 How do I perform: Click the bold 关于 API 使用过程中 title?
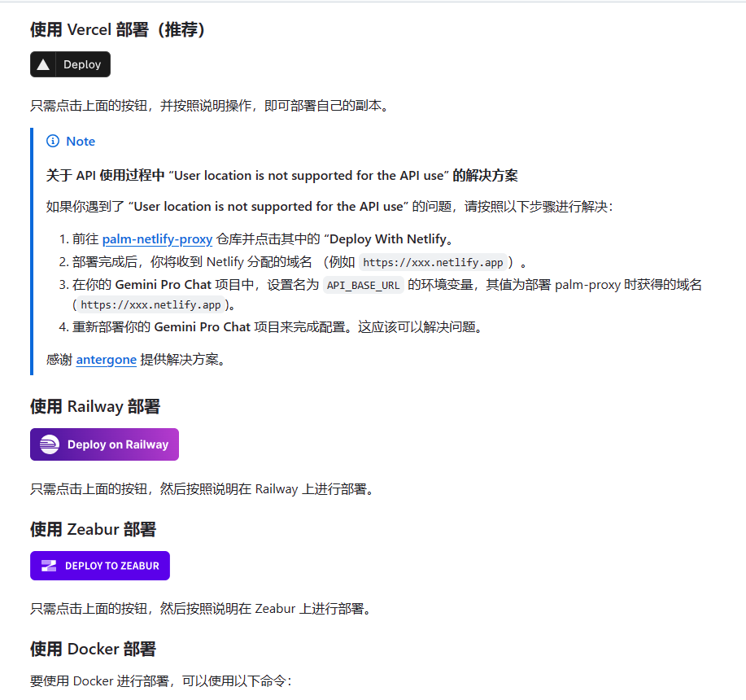coord(281,176)
